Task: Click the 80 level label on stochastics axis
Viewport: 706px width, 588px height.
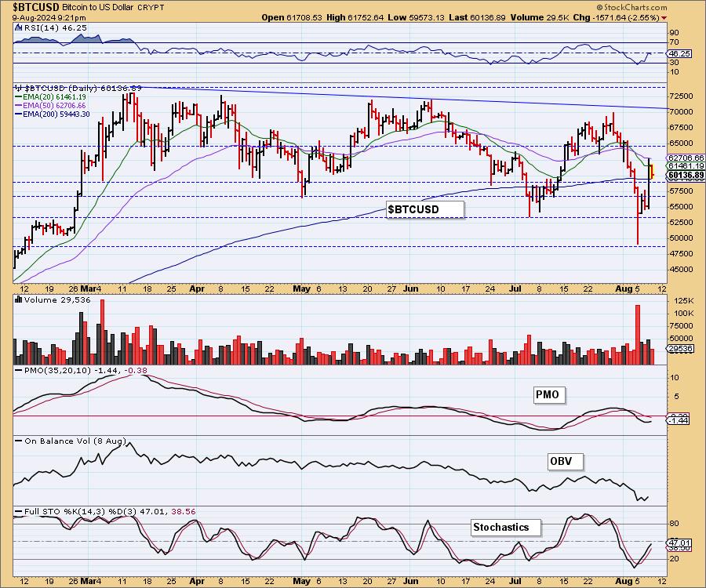Action: (x=675, y=524)
